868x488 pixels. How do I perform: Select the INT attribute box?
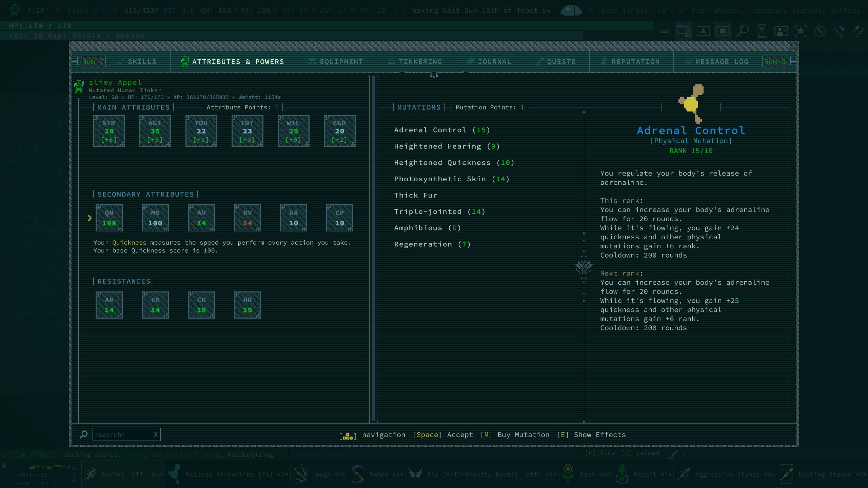247,131
